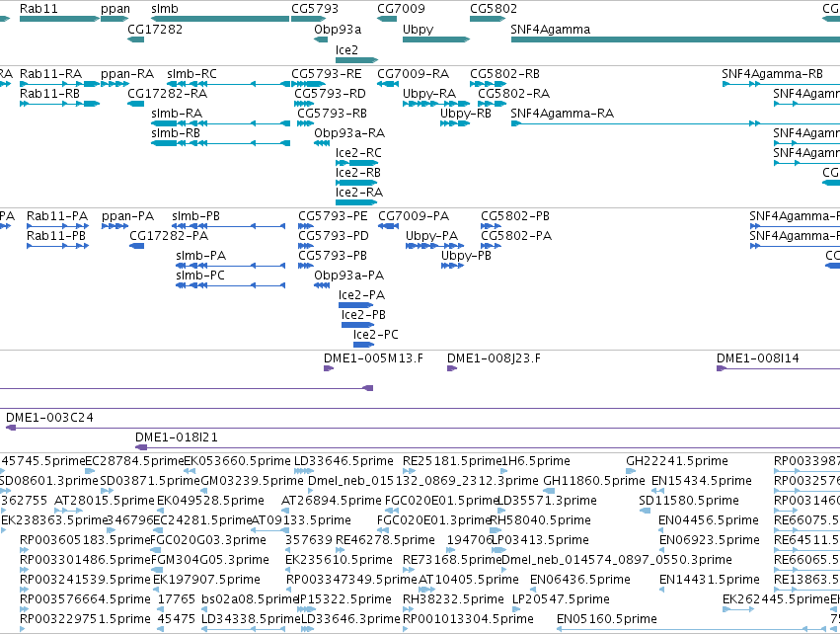Select the Ice2-PA protein label
Image resolution: width=840 pixels, height=634 pixels.
tap(361, 296)
